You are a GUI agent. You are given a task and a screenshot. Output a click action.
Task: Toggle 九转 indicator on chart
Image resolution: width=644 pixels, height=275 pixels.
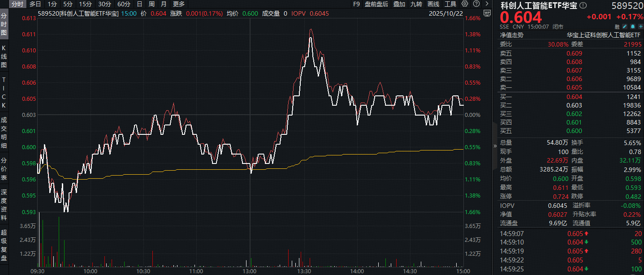pos(416,4)
